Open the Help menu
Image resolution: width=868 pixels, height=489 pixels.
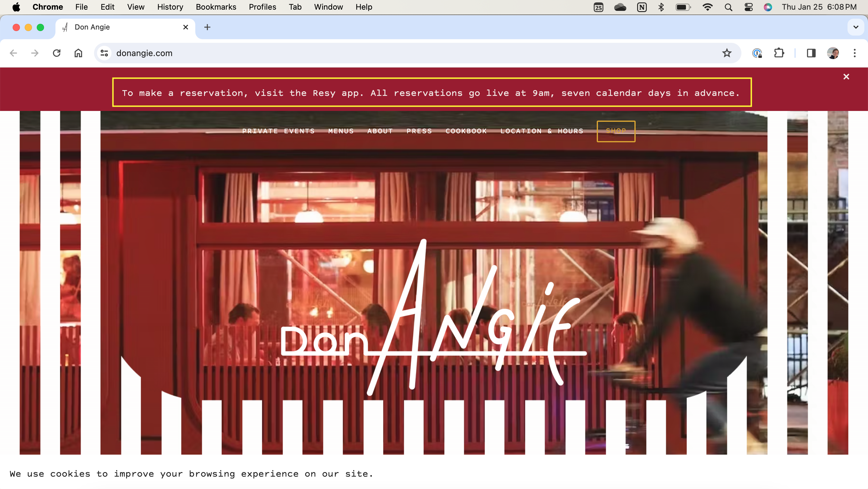click(x=363, y=7)
